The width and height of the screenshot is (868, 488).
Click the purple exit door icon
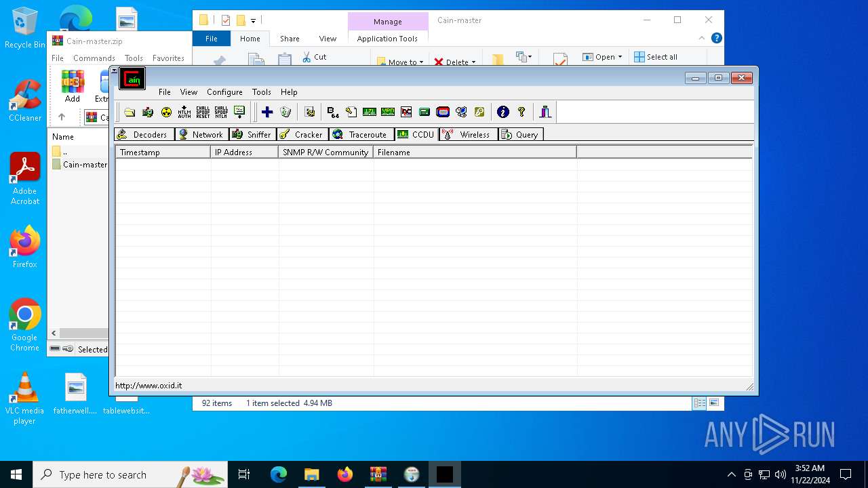545,113
